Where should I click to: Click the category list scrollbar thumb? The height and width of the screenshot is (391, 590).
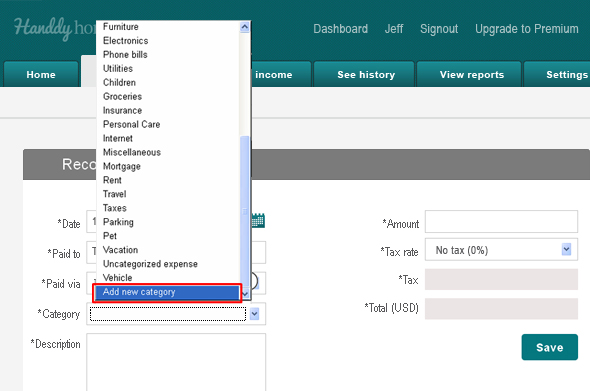(245, 212)
